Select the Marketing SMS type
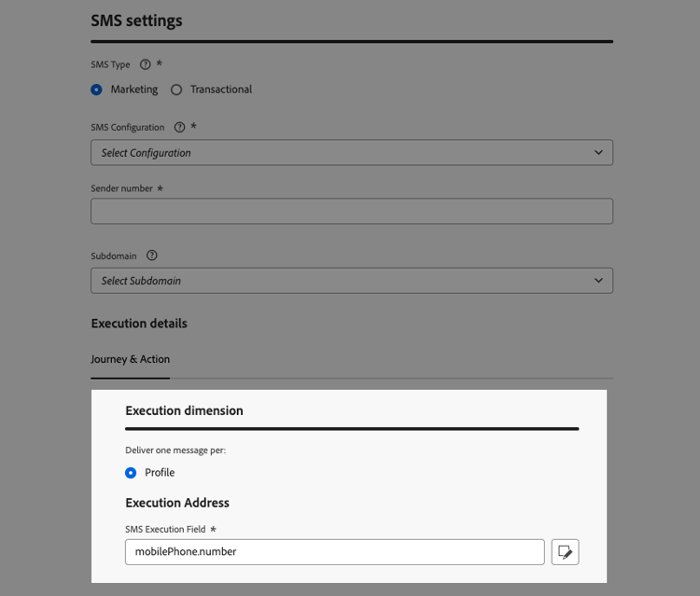This screenshot has height=596, width=700. (97, 90)
